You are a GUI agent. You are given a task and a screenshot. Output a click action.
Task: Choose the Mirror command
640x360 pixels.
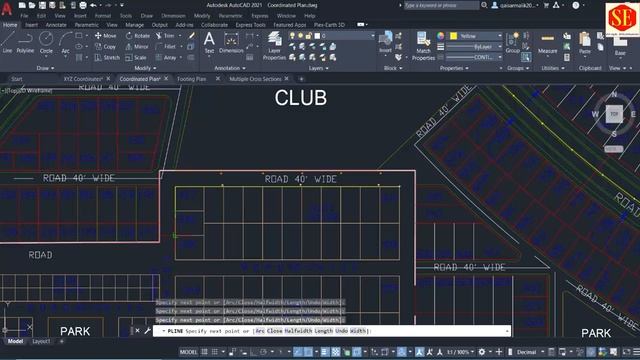[137, 47]
